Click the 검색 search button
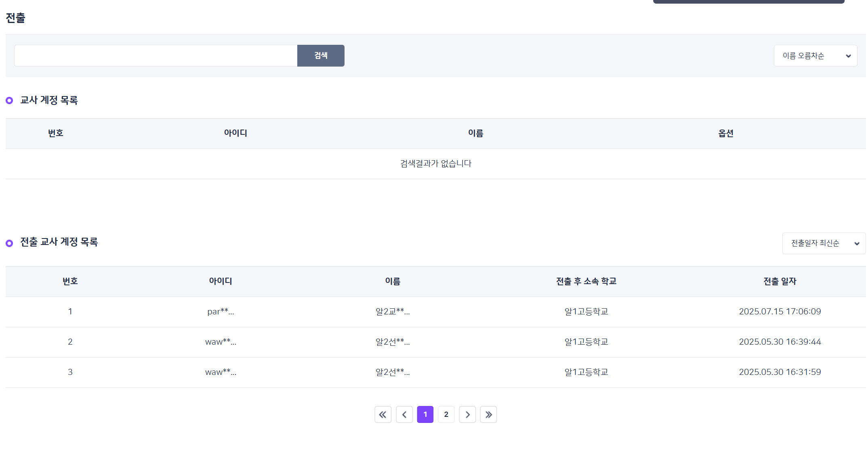The height and width of the screenshot is (454, 868). [x=320, y=56]
